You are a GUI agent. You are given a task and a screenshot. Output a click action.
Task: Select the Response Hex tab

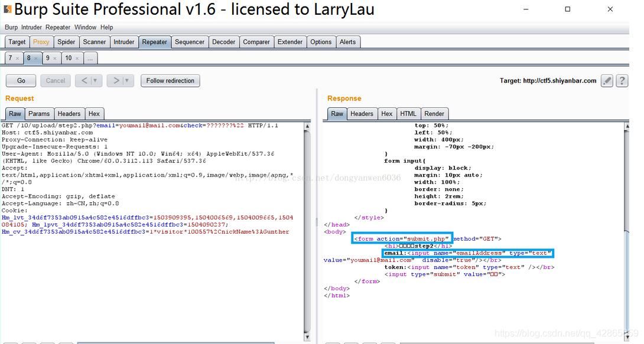coord(387,114)
